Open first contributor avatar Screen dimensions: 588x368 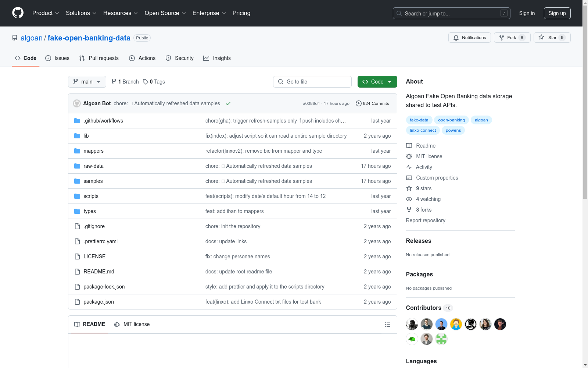pyautogui.click(x=412, y=324)
